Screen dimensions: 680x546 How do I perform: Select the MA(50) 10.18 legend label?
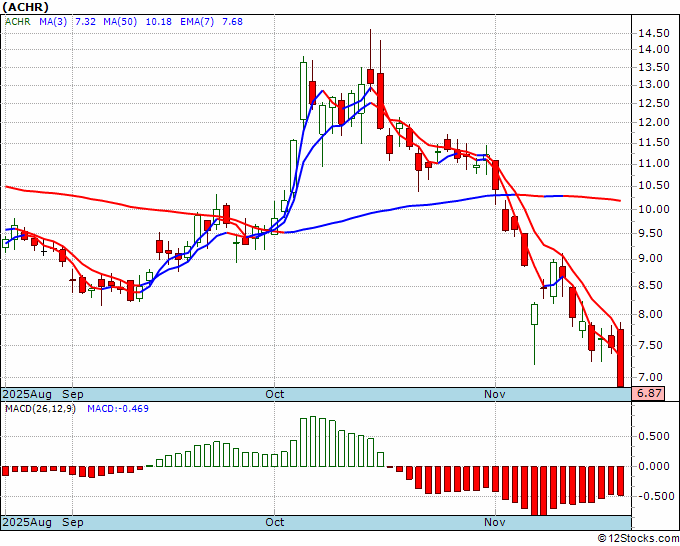click(125, 22)
